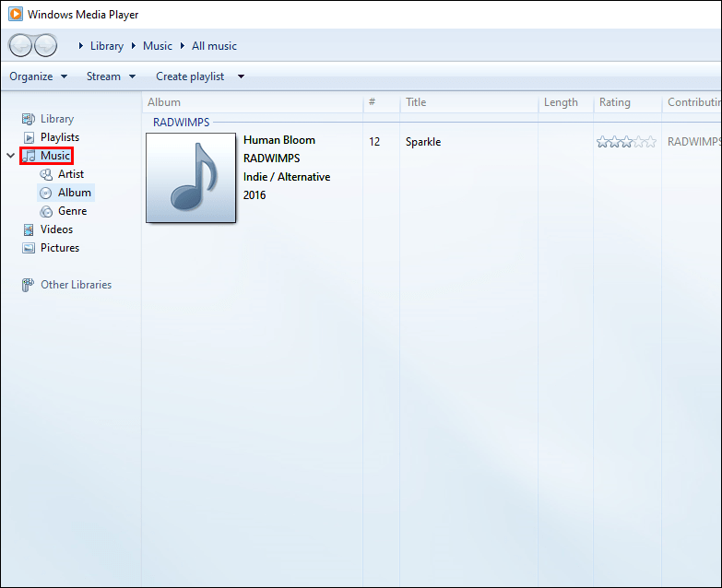Click the All music breadcrumb item
Screen dimensions: 722x588
click(x=214, y=46)
